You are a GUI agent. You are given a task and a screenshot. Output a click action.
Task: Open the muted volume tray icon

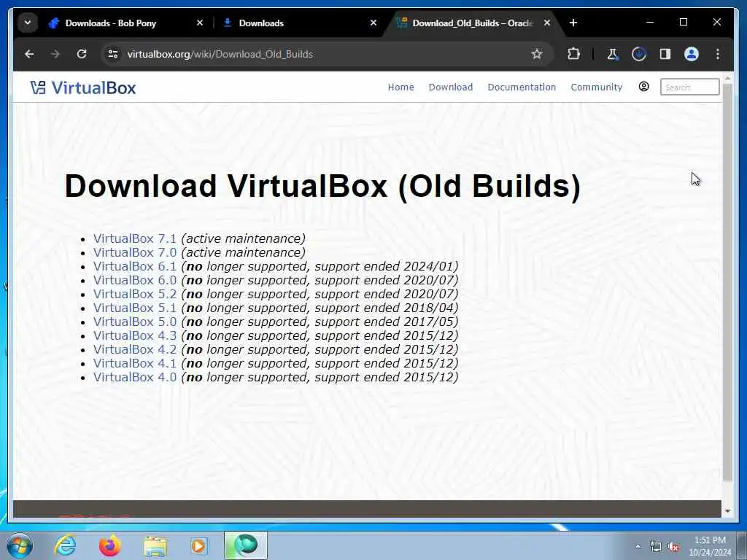(x=673, y=547)
